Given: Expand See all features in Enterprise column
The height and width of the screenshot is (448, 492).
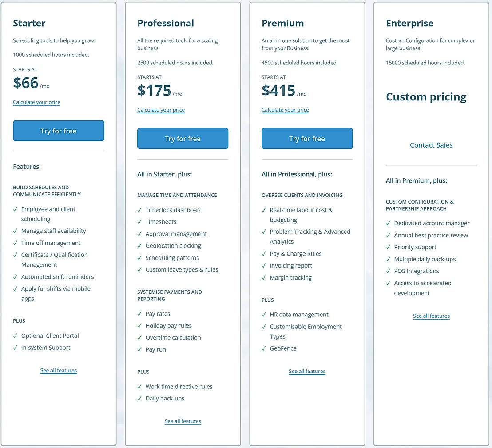Looking at the screenshot, I should pyautogui.click(x=431, y=316).
